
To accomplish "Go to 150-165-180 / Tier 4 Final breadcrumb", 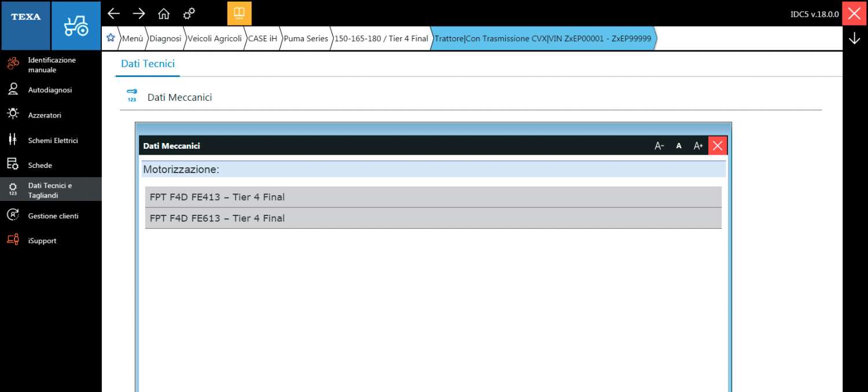I will (381, 38).
